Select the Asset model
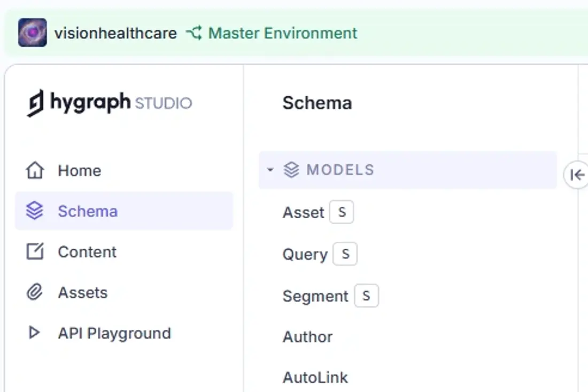Screen dimensions: 588x392 pos(304,212)
